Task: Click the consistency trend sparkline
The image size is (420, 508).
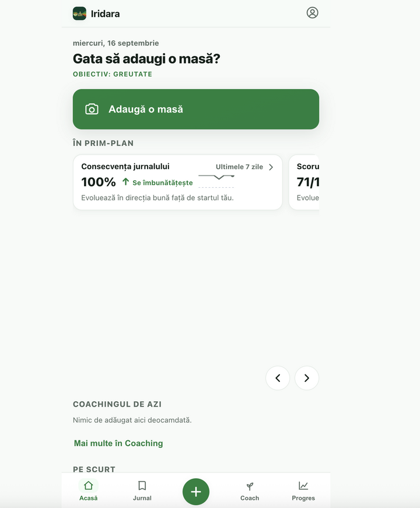Action: click(216, 181)
